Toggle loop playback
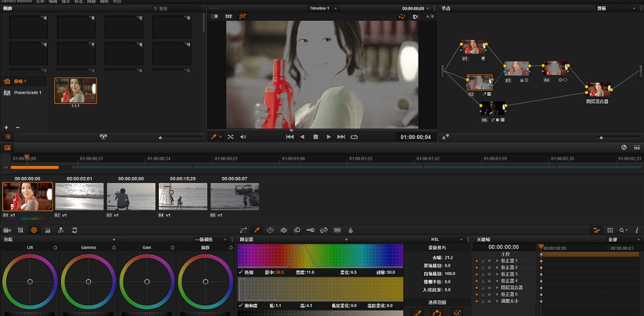 (x=354, y=137)
